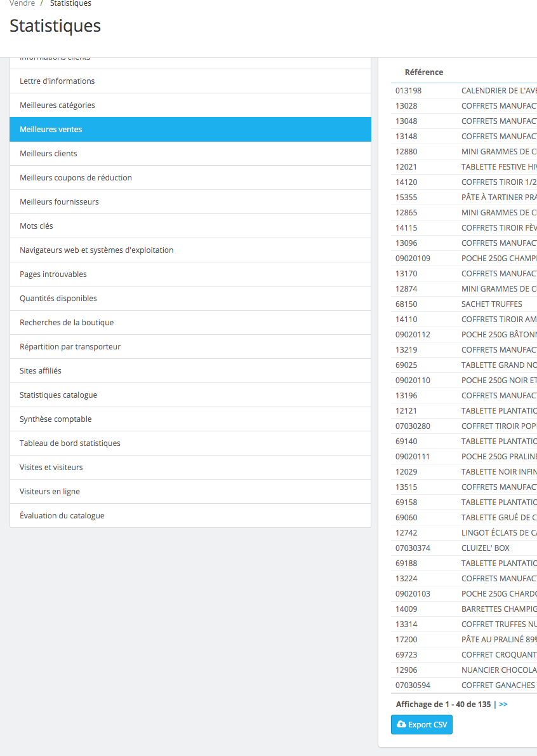This screenshot has height=756, width=537.
Task: Click reference 12865 cell
Action: pos(406,212)
